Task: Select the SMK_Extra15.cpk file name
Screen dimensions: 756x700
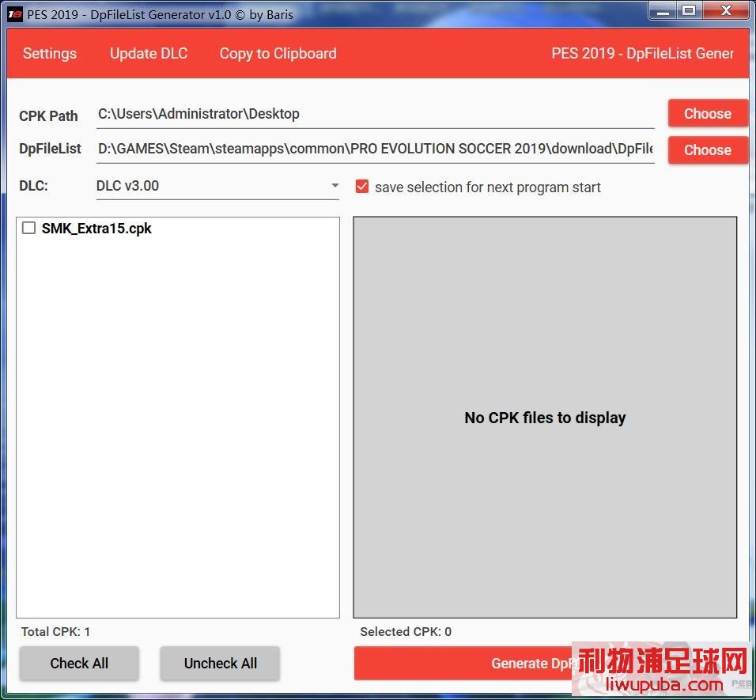Action: pyautogui.click(x=96, y=229)
